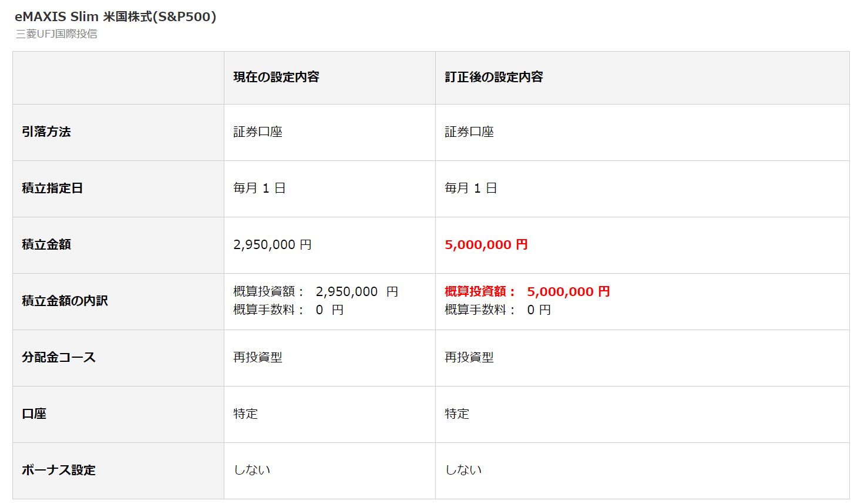Click 再投資型 in the revised settings column
This screenshot has width=854, height=504.
tap(469, 358)
